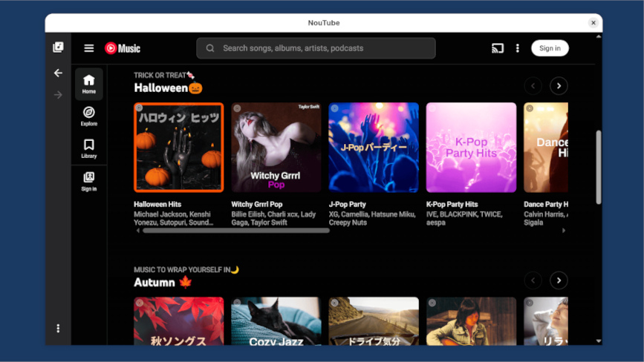Screen dimensions: 644x362
Task: Open the Library tab in sidebar
Action: [x=89, y=148]
